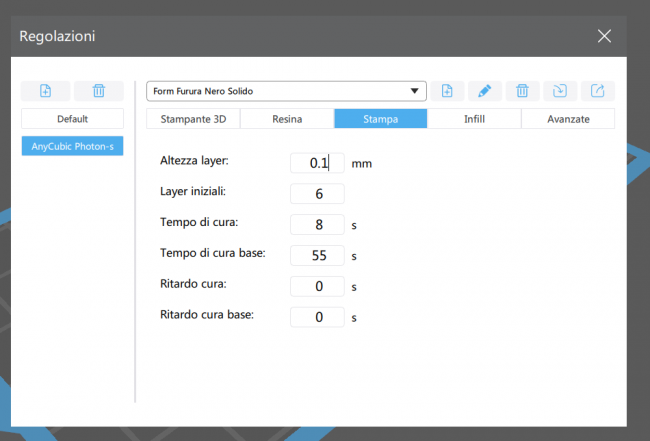
Task: Edit profile name with pencil icon
Action: click(484, 91)
